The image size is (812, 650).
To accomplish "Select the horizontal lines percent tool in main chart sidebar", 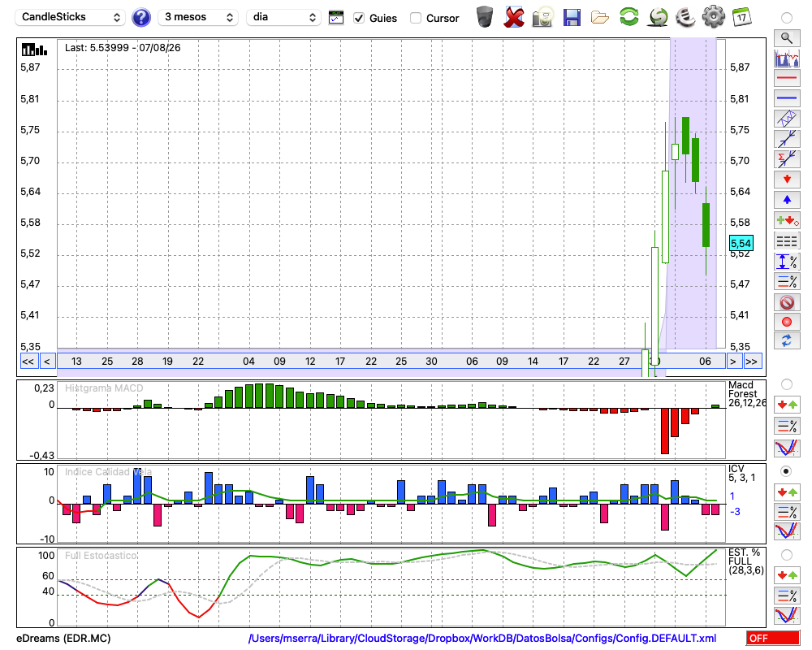I will [x=787, y=281].
